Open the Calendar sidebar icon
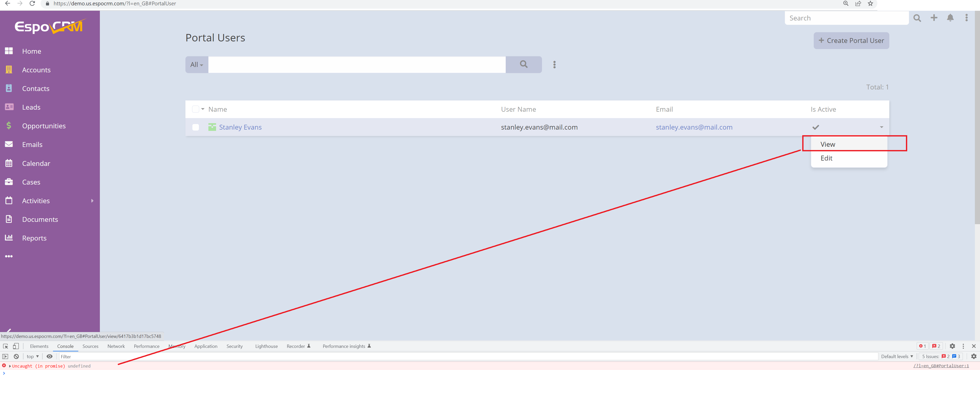Image resolution: width=980 pixels, height=400 pixels. [x=9, y=163]
